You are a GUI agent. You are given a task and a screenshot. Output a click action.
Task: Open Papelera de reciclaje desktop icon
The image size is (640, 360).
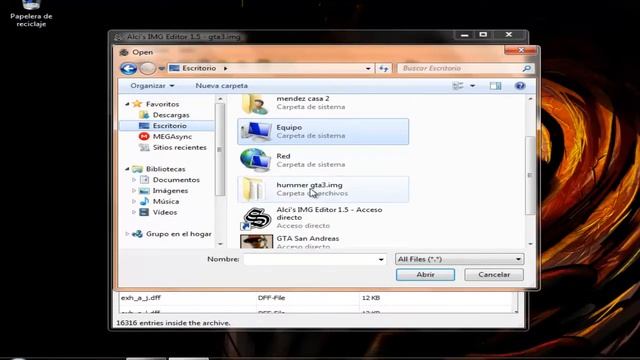[31, 13]
